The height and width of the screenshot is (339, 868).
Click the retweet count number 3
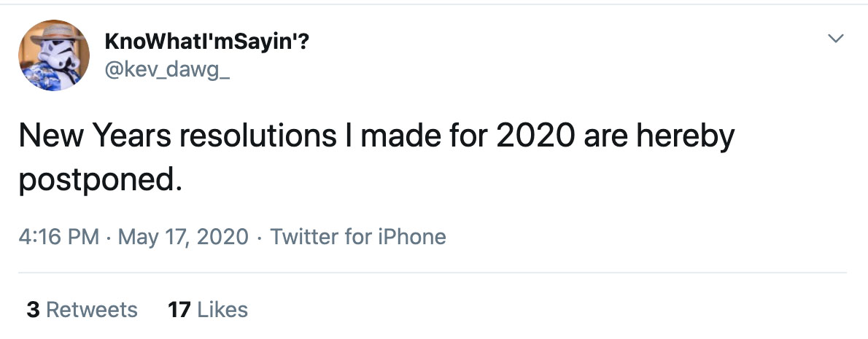coord(33,310)
